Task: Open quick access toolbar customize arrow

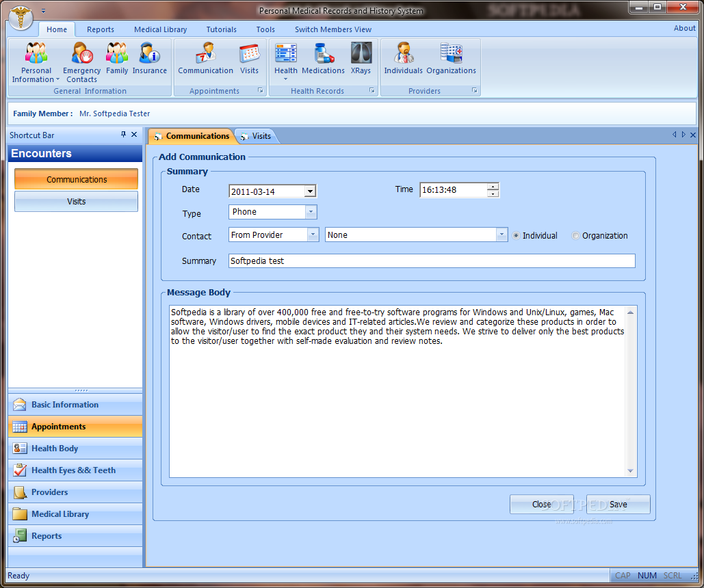Action: [x=43, y=10]
